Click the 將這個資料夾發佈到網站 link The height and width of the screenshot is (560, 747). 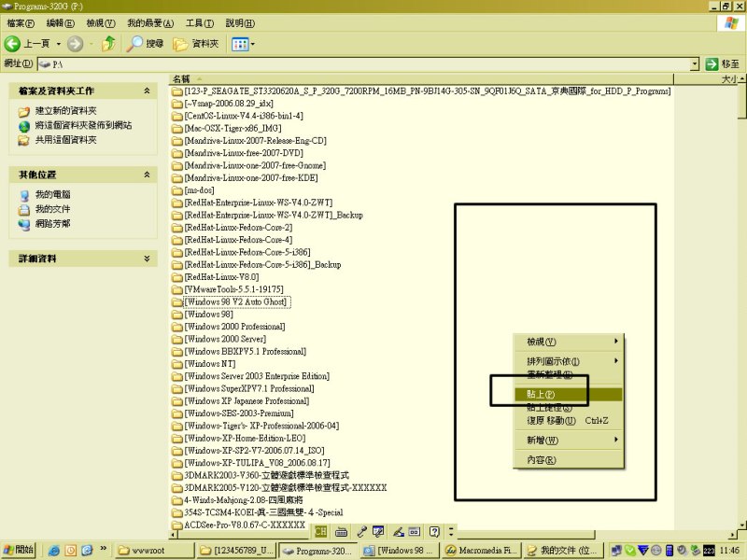click(x=83, y=125)
